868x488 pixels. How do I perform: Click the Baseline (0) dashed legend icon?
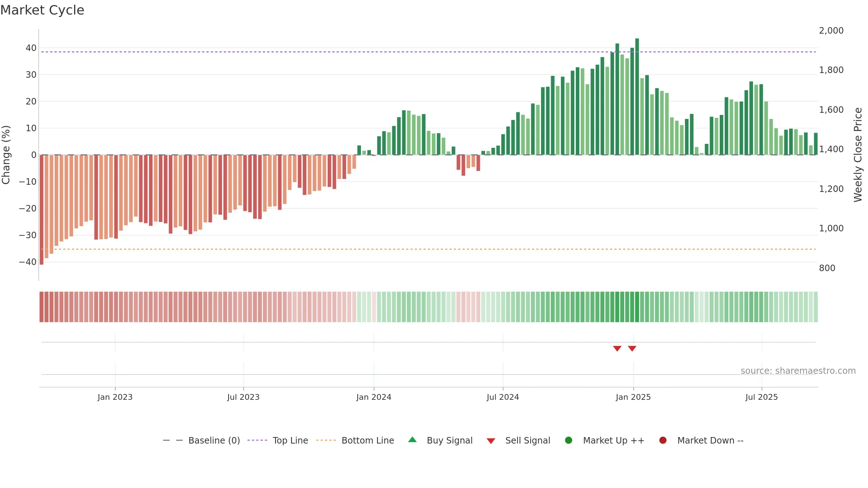point(173,440)
